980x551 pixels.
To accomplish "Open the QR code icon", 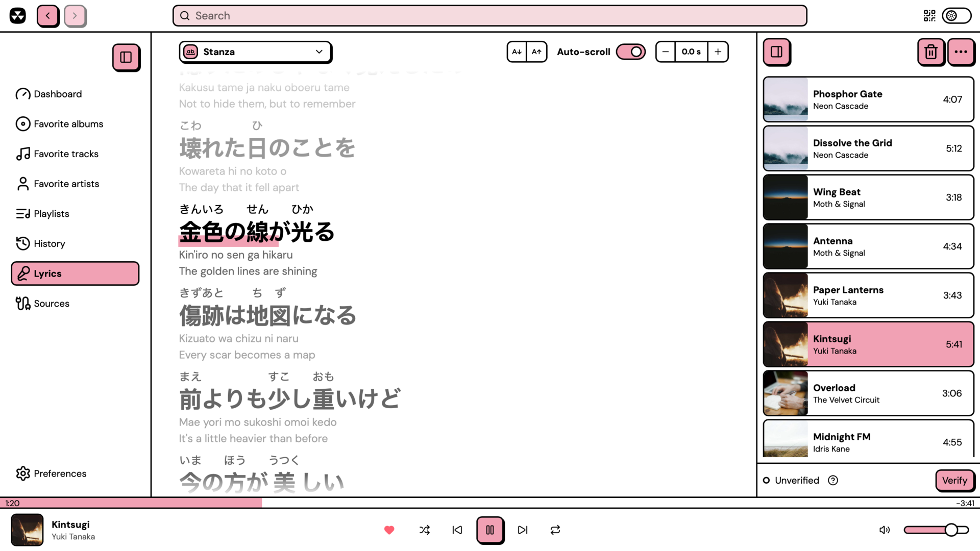I will 929,16.
